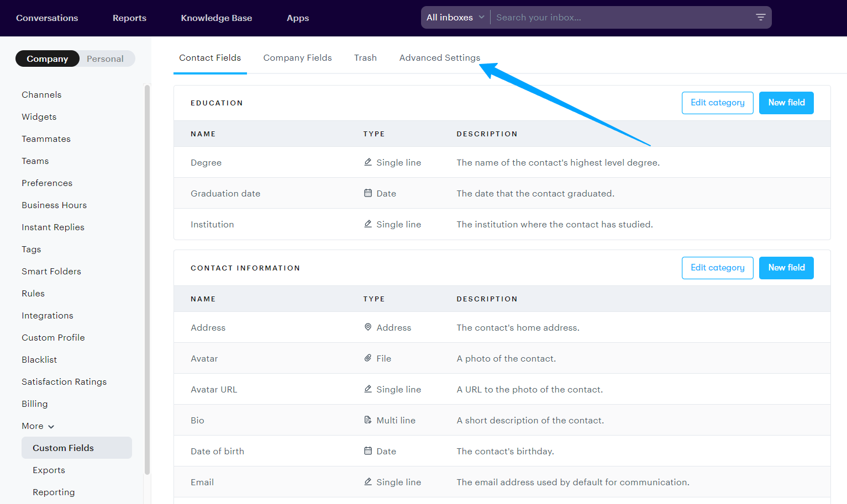Viewport: 847px width, 504px height.
Task: Click the pencil icon in the Degree row
Action: pyautogui.click(x=368, y=162)
